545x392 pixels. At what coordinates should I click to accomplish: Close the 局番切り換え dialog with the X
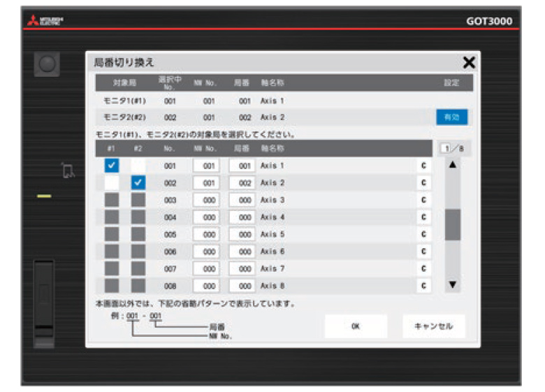coord(469,63)
